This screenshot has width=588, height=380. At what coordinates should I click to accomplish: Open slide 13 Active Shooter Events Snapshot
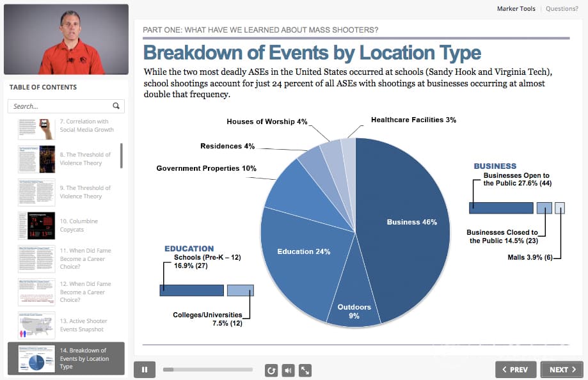pos(66,325)
